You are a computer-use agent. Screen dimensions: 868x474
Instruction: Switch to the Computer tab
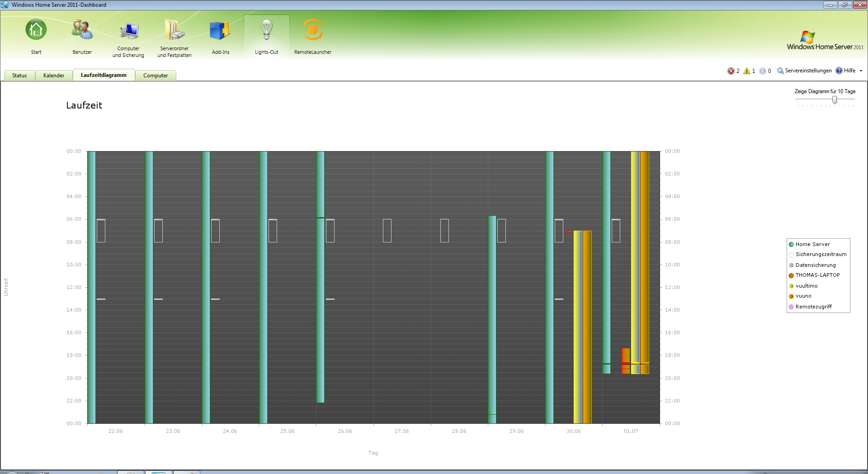(156, 76)
